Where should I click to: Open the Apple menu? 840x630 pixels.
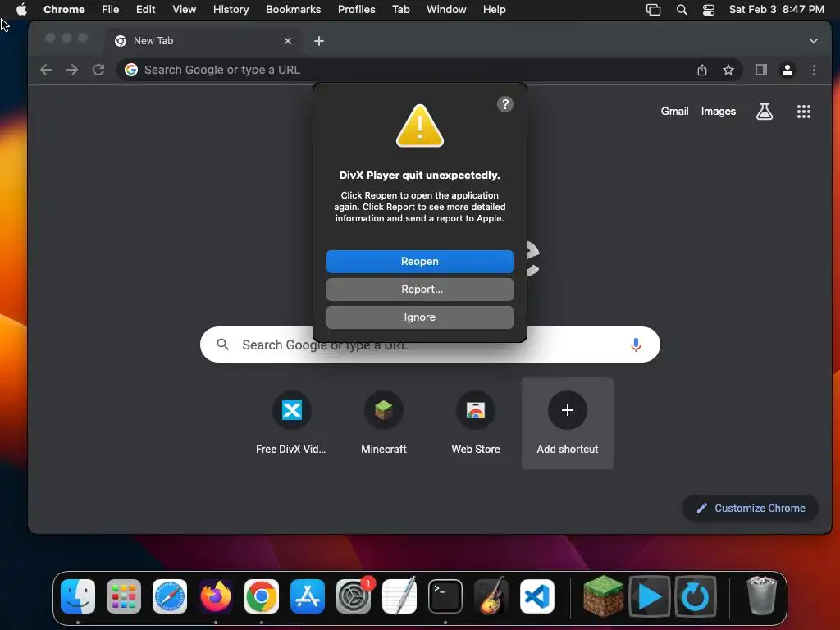click(21, 9)
